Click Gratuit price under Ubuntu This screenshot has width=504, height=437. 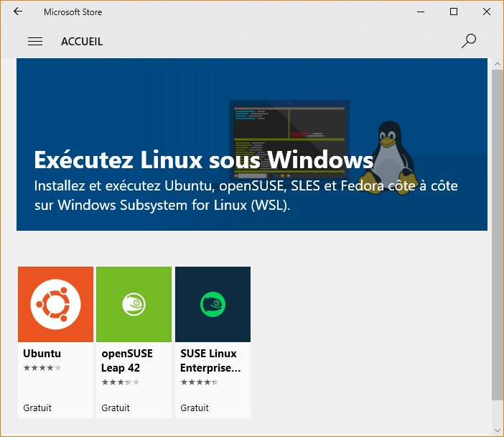37,408
